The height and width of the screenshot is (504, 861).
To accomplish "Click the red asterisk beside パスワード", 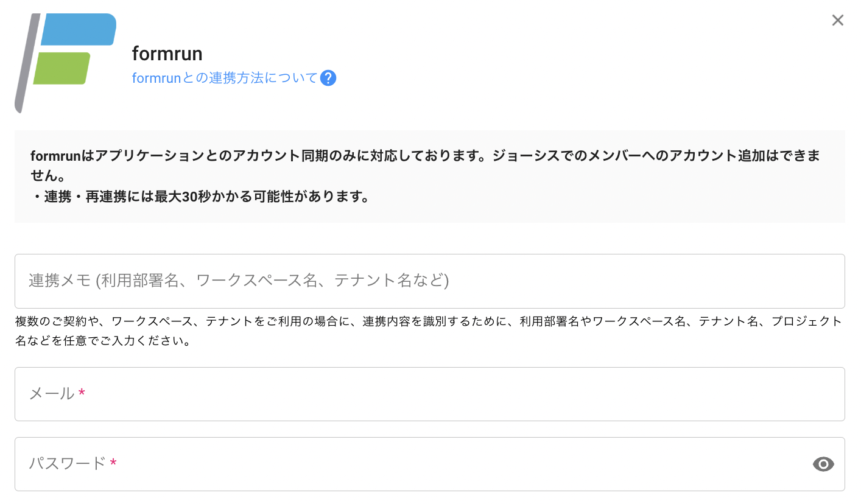I will tap(113, 464).
